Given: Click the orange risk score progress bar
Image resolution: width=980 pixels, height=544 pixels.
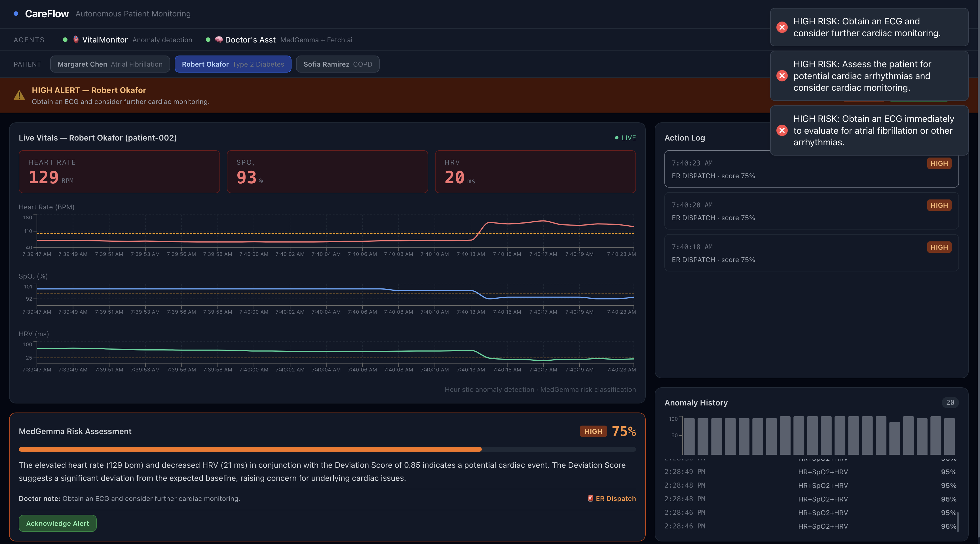Looking at the screenshot, I should [250, 449].
